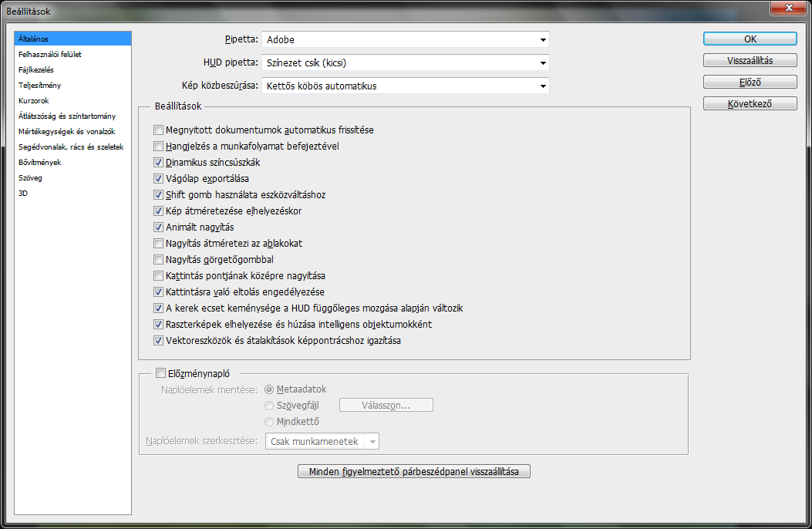Click Minden figyelmeztető párbeszédpanel visszaállítása
Viewport: 812px width, 529px height.
414,471
